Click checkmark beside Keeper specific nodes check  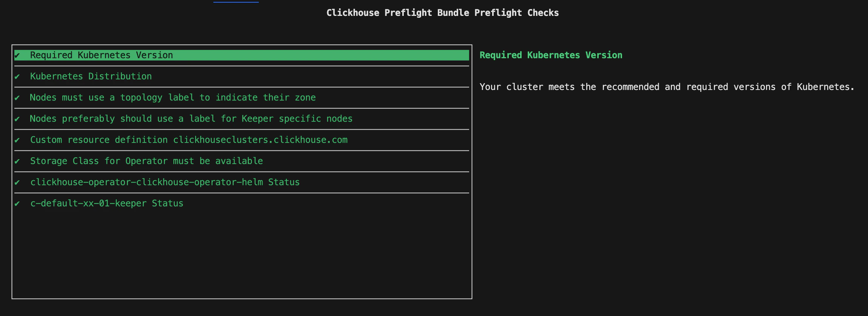(17, 119)
